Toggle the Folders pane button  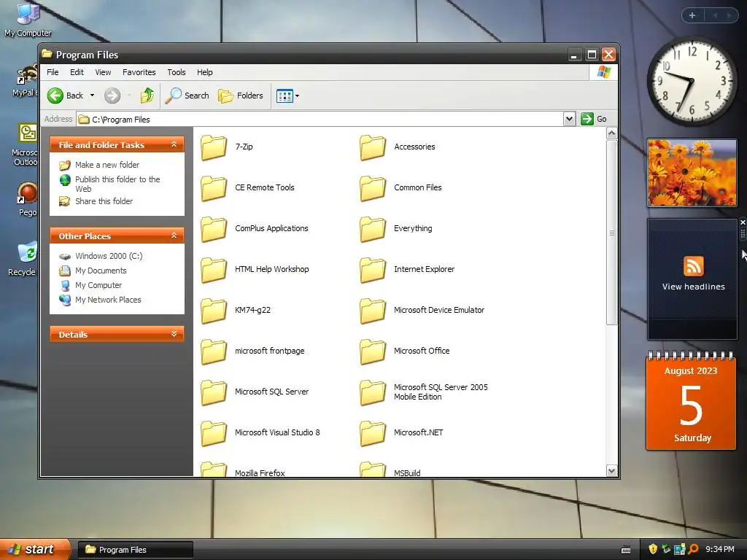pyautogui.click(x=241, y=96)
